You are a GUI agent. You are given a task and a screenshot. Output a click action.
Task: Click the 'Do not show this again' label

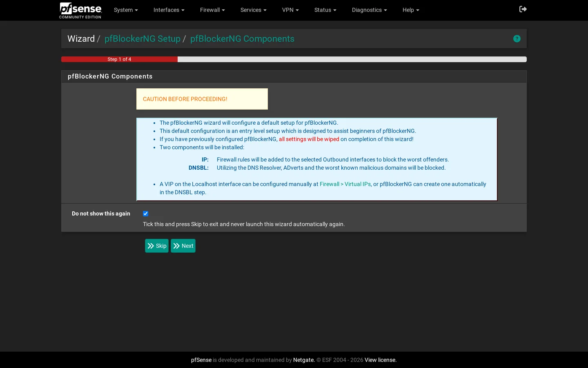[101, 213]
